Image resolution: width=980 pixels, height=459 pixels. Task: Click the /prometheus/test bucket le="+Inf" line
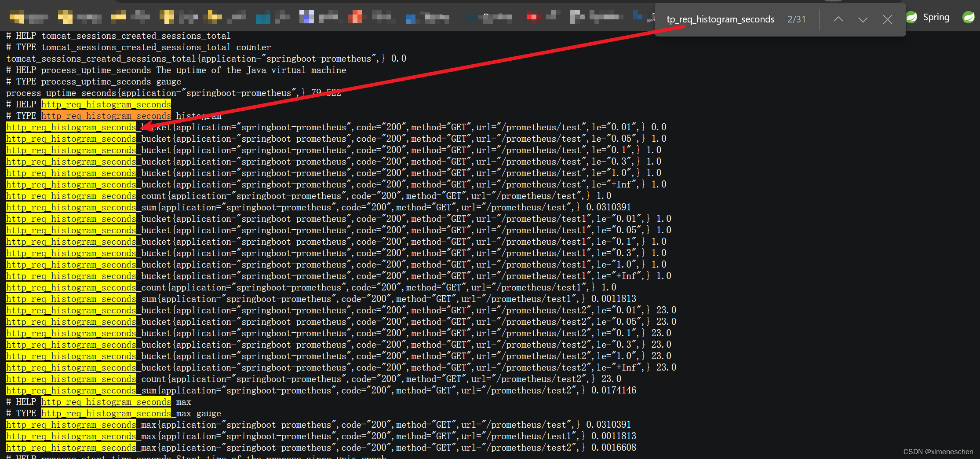click(336, 184)
